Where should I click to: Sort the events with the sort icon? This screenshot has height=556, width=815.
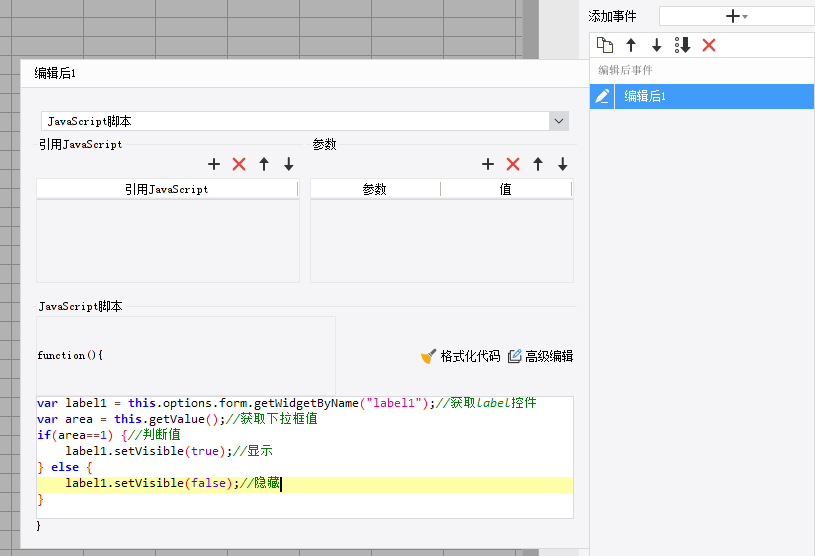(x=682, y=45)
